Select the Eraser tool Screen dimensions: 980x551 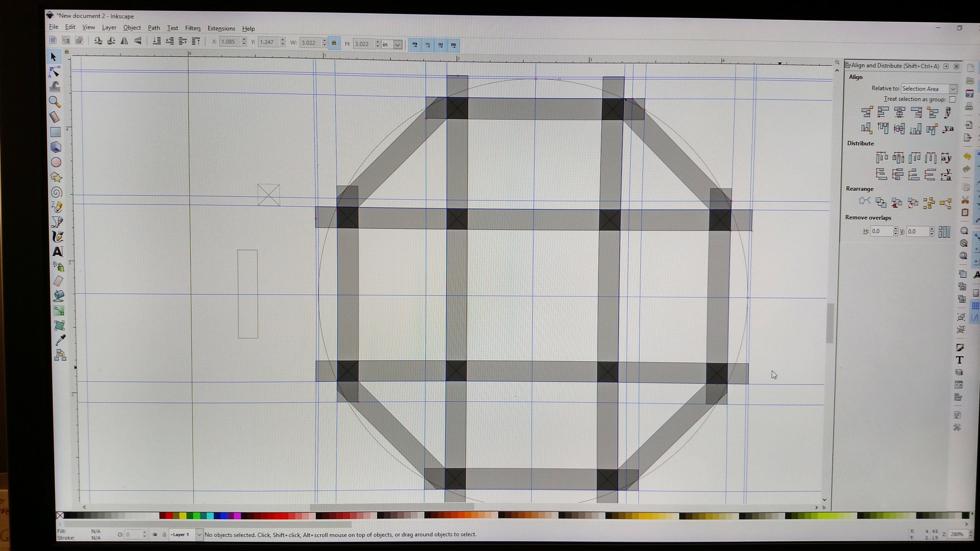(59, 281)
